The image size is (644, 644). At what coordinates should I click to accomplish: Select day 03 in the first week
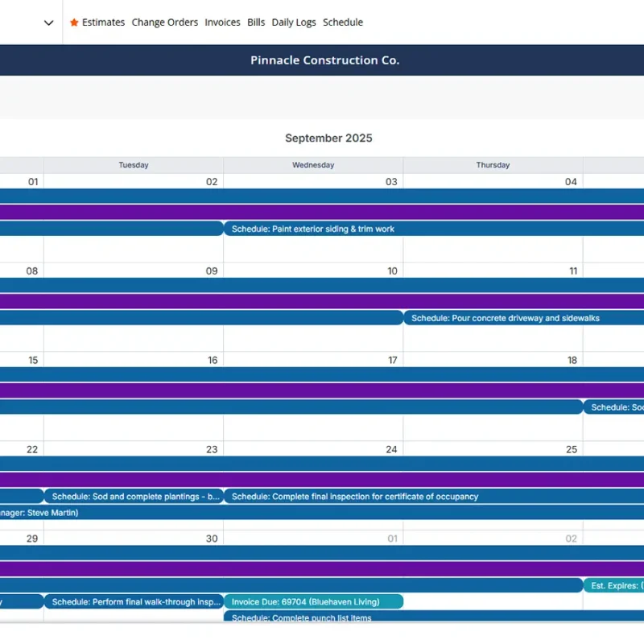pyautogui.click(x=391, y=182)
